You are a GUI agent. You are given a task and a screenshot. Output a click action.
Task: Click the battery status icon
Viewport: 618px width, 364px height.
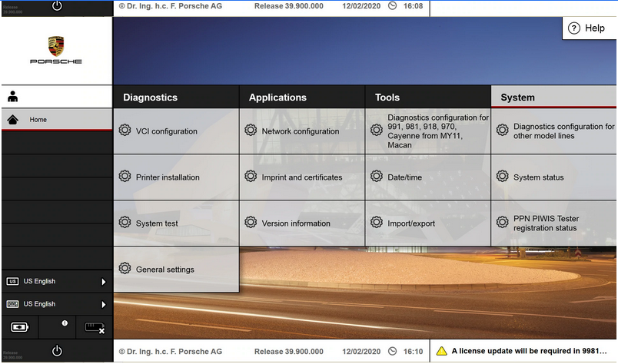(18, 327)
